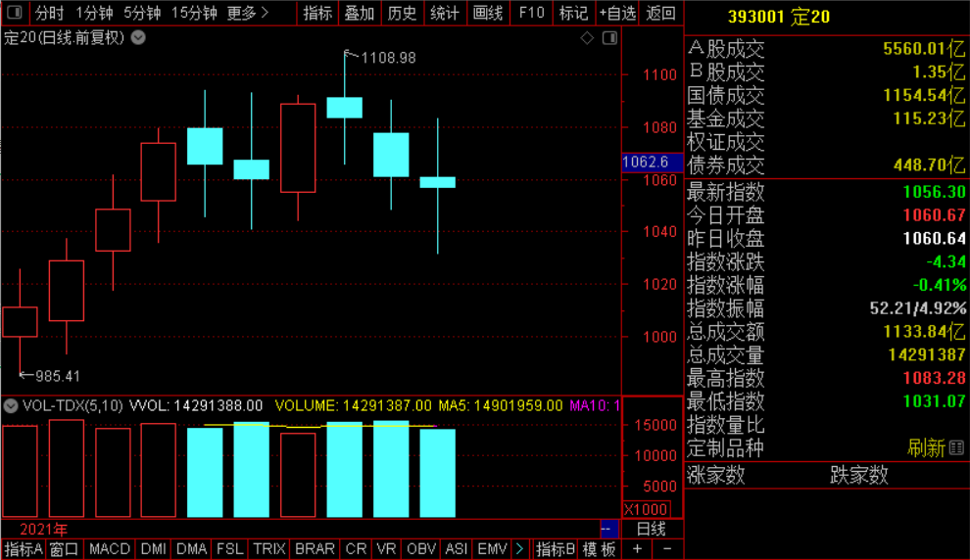Toggle the X1000 volume scale box
Viewport: 970px width, 560px height.
646,509
